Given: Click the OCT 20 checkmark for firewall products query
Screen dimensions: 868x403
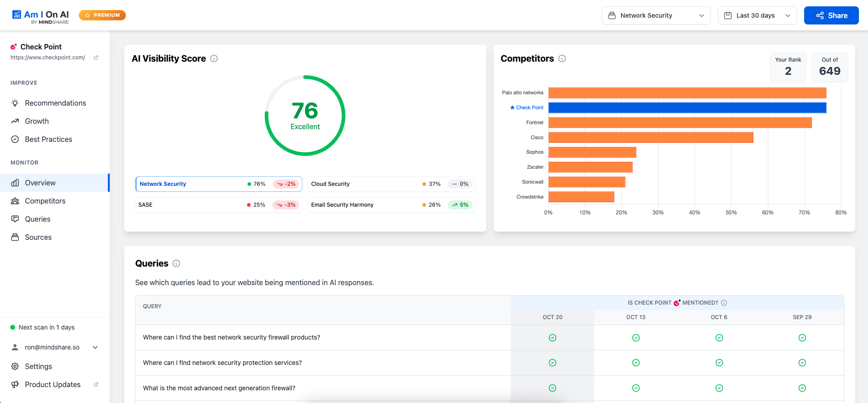Looking at the screenshot, I should click(553, 338).
